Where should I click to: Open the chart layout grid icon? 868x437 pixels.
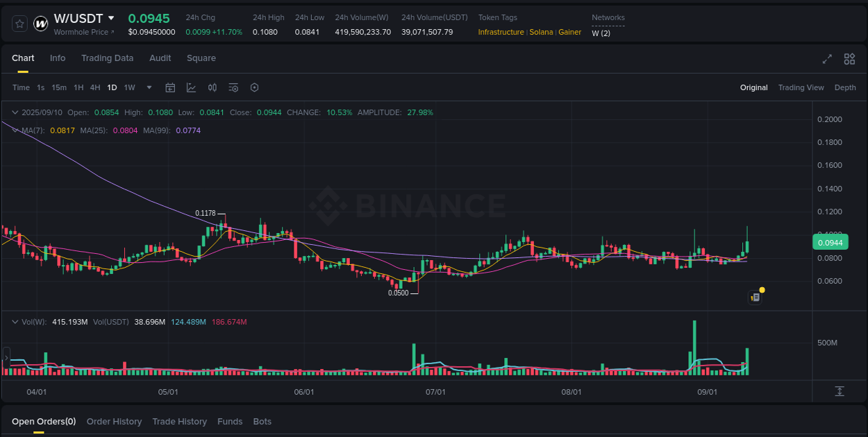(x=849, y=59)
